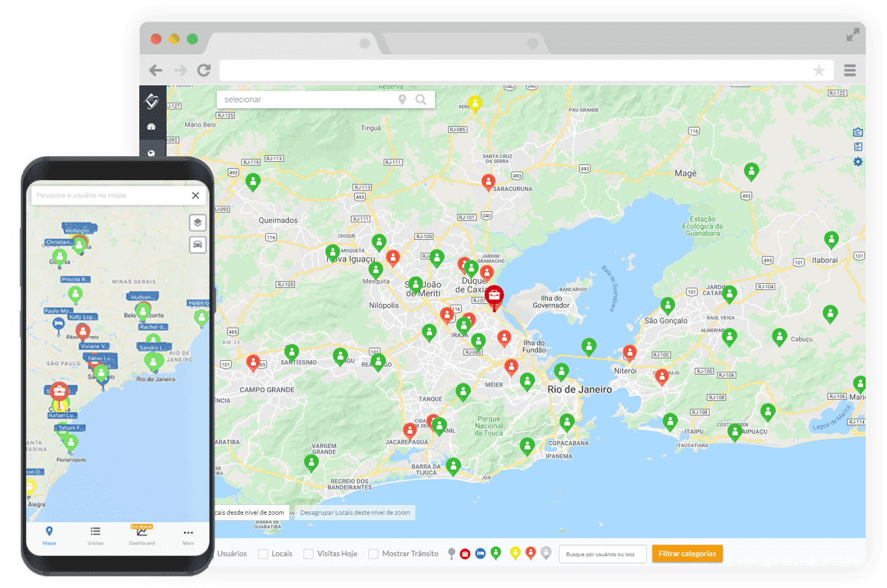The image size is (887, 588).
Task: Click the red briefcase marker on phone map
Action: pos(59,391)
